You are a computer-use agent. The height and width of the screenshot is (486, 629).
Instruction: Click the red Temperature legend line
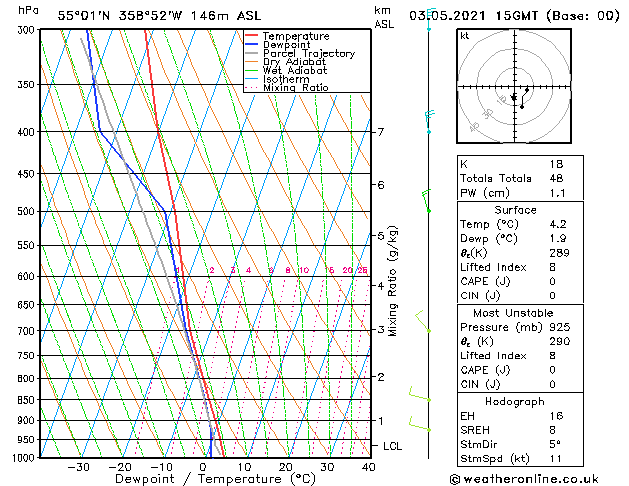click(251, 36)
